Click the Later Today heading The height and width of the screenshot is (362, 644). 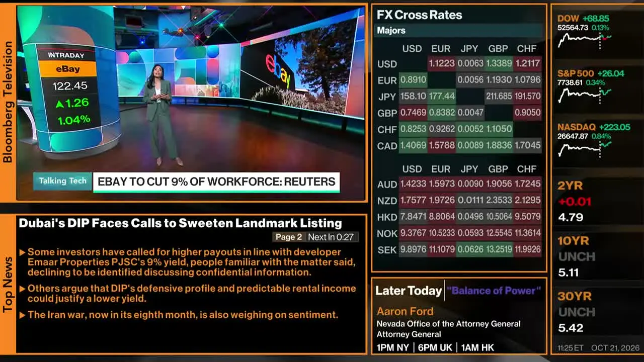409,291
